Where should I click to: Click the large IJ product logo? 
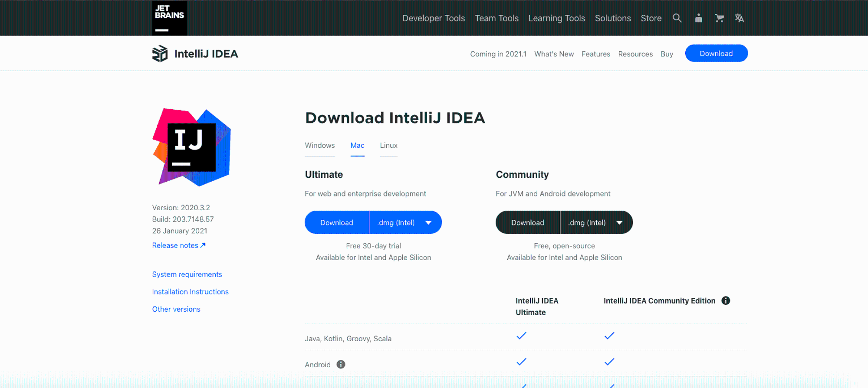click(x=191, y=147)
